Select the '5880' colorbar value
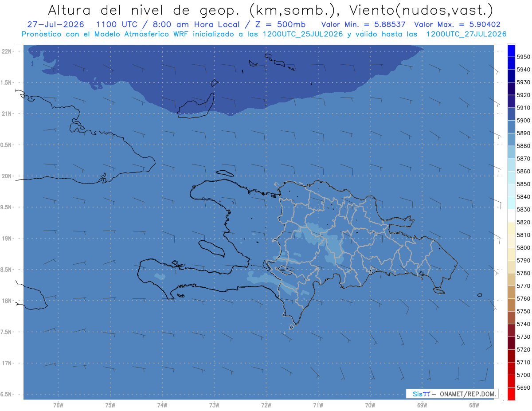The width and height of the screenshot is (532, 411). pos(524,146)
